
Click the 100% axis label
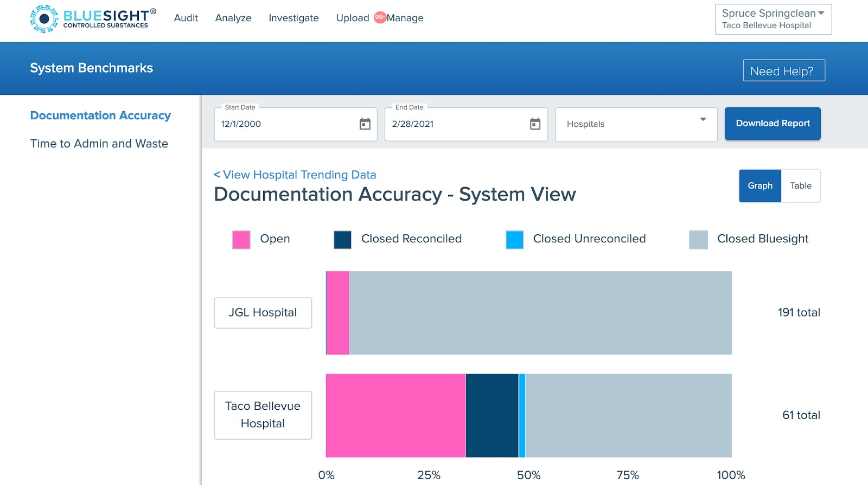click(731, 475)
